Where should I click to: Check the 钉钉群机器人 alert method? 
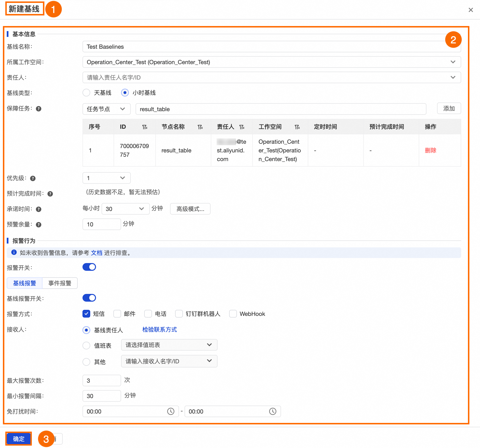[x=179, y=313]
